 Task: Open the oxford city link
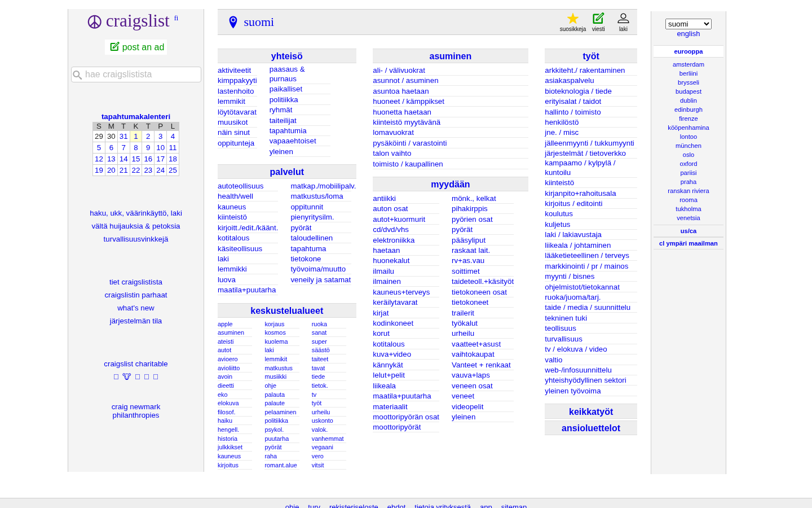(x=688, y=164)
